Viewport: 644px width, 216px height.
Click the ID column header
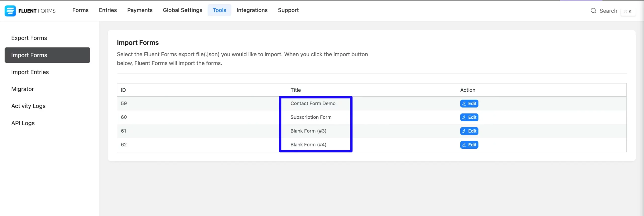point(123,90)
